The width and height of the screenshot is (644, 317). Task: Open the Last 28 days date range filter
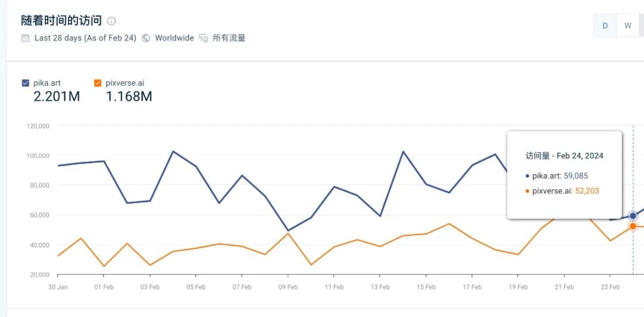point(85,38)
